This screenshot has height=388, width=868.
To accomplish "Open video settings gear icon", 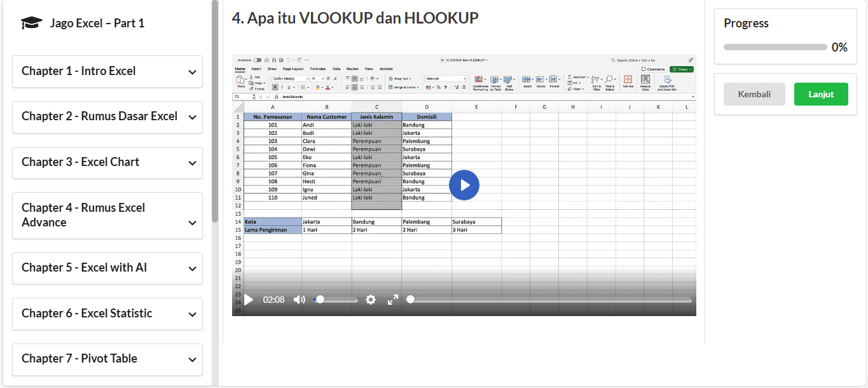I will [x=371, y=300].
